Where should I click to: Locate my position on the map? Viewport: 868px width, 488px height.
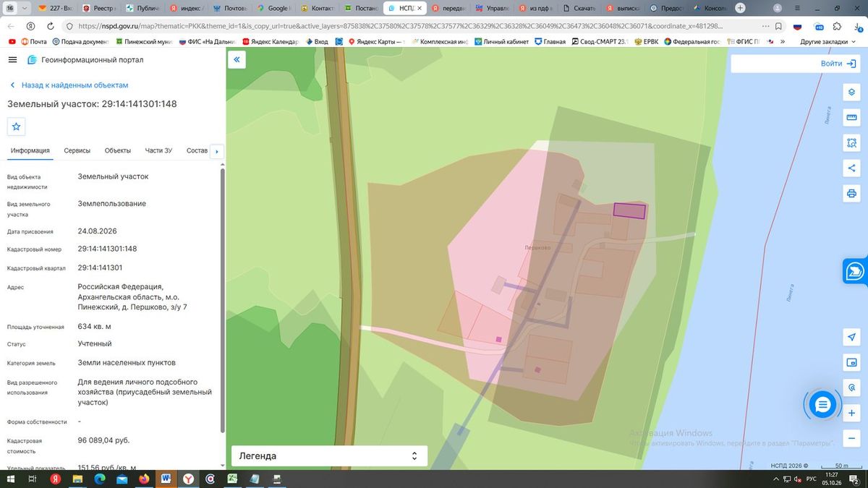coord(851,338)
